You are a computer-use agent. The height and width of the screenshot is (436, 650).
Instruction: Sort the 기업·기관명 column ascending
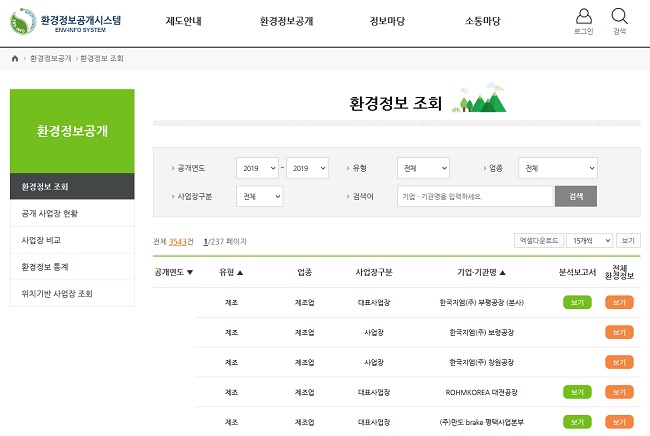click(x=502, y=272)
